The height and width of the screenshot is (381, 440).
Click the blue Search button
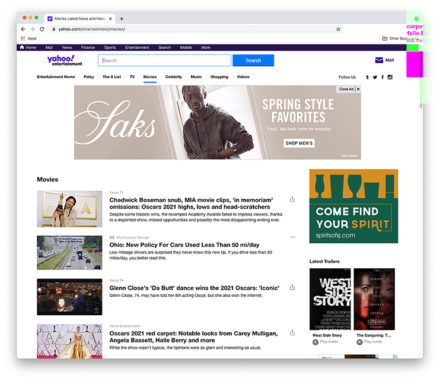(253, 60)
